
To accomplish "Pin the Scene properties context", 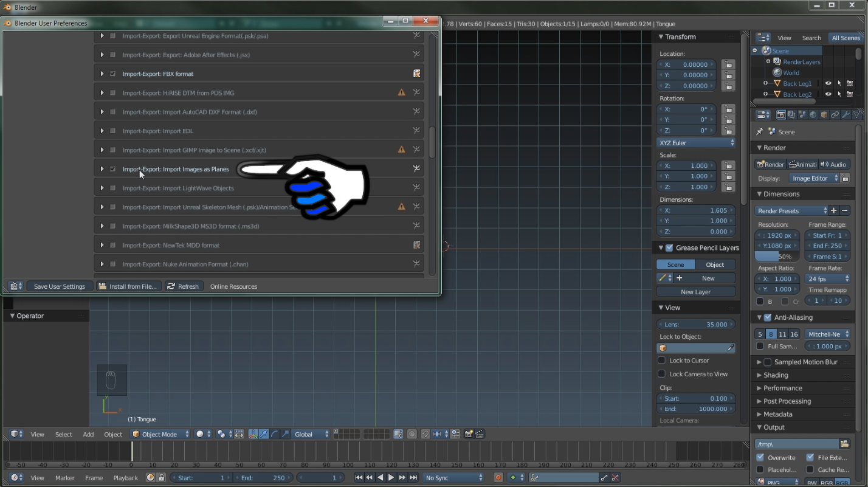I will click(759, 131).
